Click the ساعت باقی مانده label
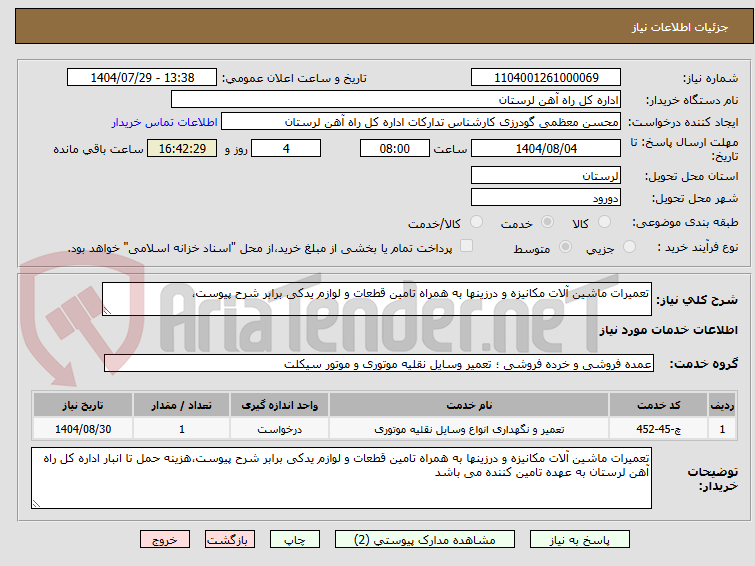Screen dimensions: 755x566 (98, 149)
